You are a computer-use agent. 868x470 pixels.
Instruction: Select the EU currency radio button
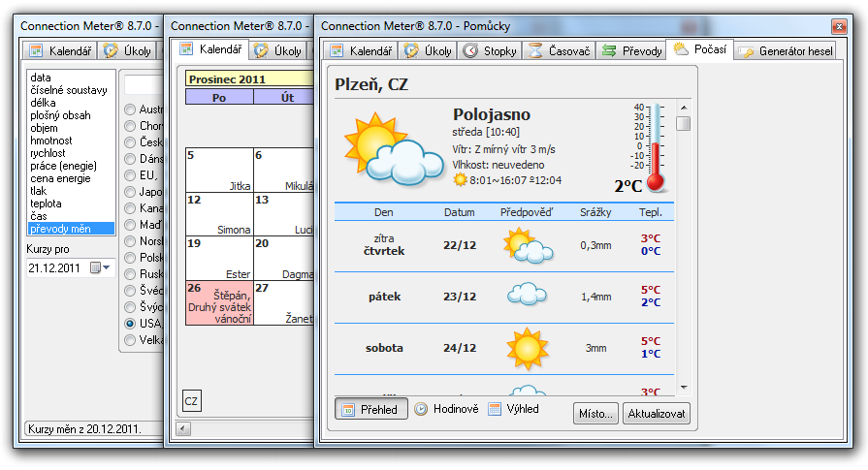pos(130,175)
